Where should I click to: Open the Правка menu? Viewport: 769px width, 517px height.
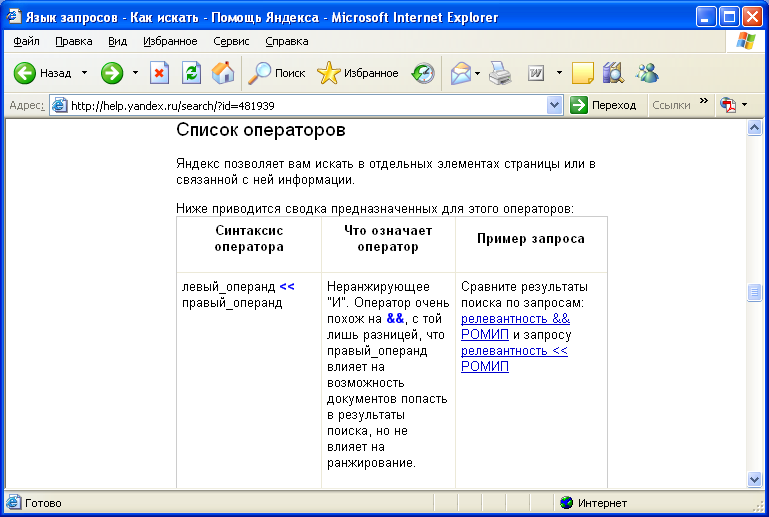pyautogui.click(x=74, y=41)
